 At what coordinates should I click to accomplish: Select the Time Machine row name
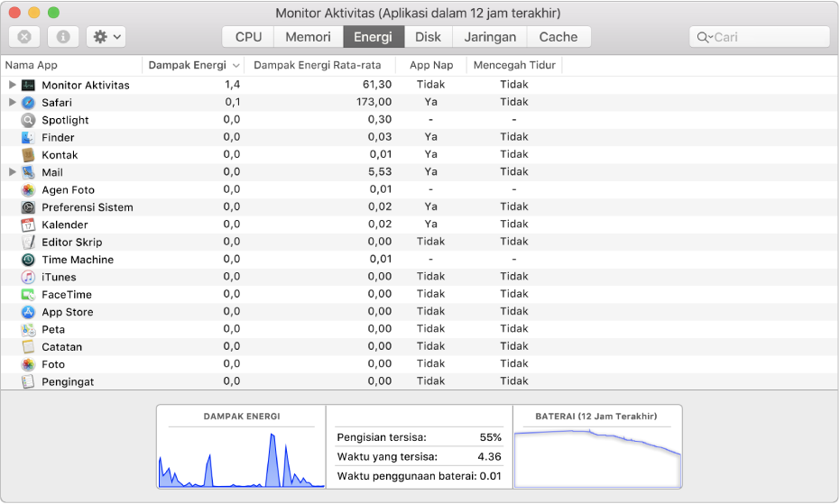point(78,260)
